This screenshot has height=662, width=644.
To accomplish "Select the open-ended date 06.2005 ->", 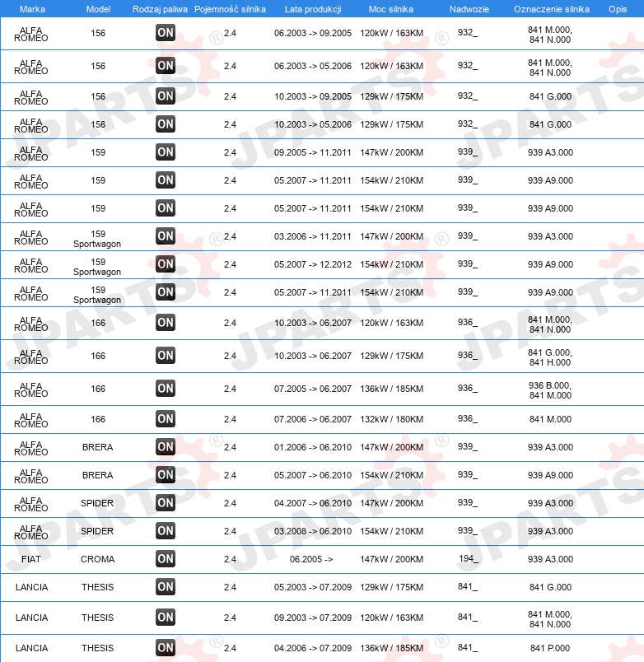I will (x=311, y=559).
